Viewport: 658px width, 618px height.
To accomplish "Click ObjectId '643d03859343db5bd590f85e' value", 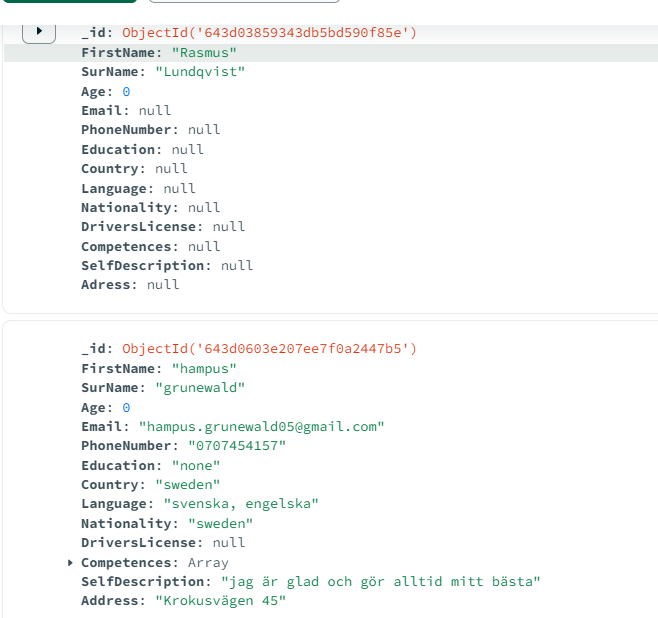I will 269,33.
